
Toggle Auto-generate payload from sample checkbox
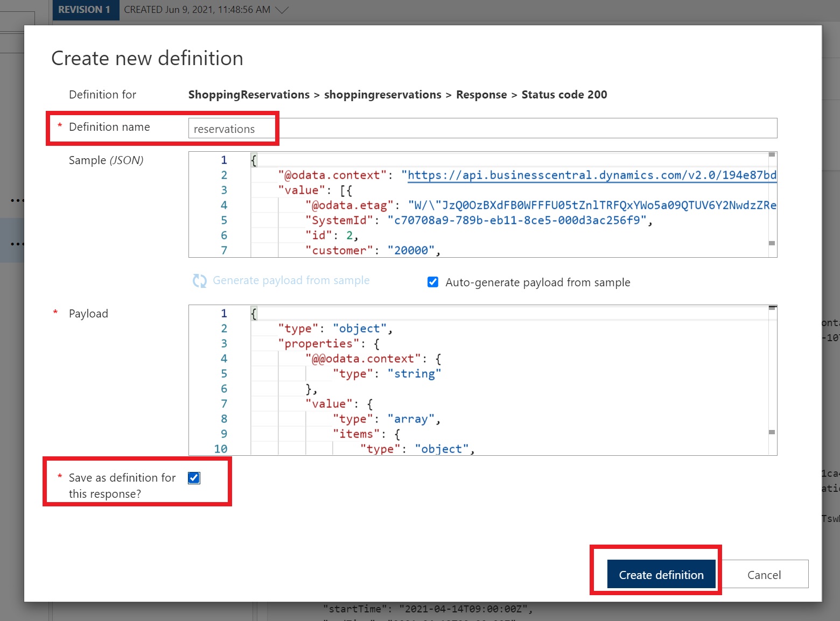[x=433, y=282]
